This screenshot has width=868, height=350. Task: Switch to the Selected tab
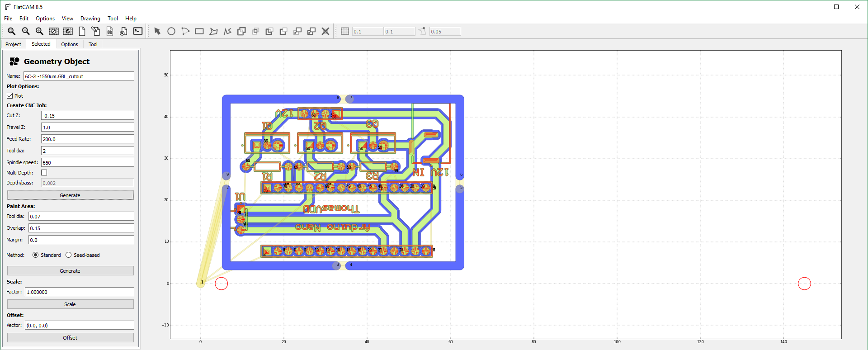point(41,44)
